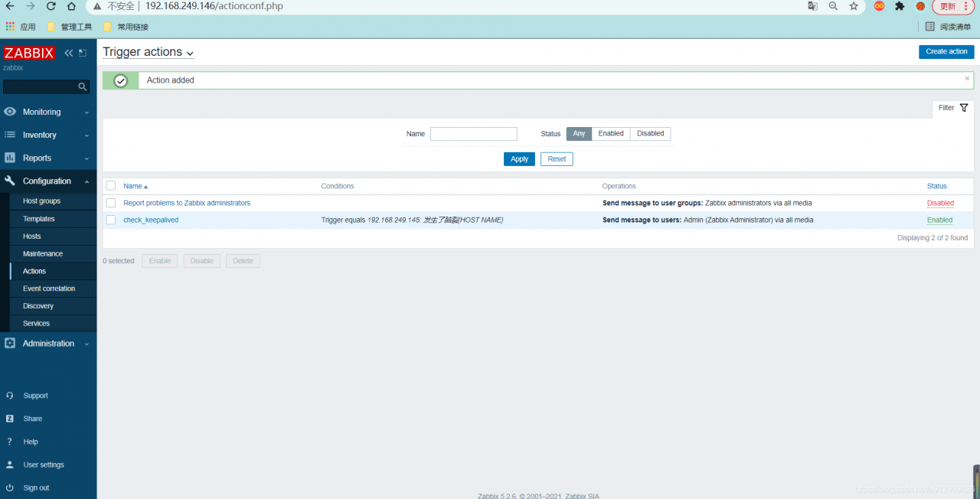
Task: Click the not-secure warning icon
Action: 97,6
